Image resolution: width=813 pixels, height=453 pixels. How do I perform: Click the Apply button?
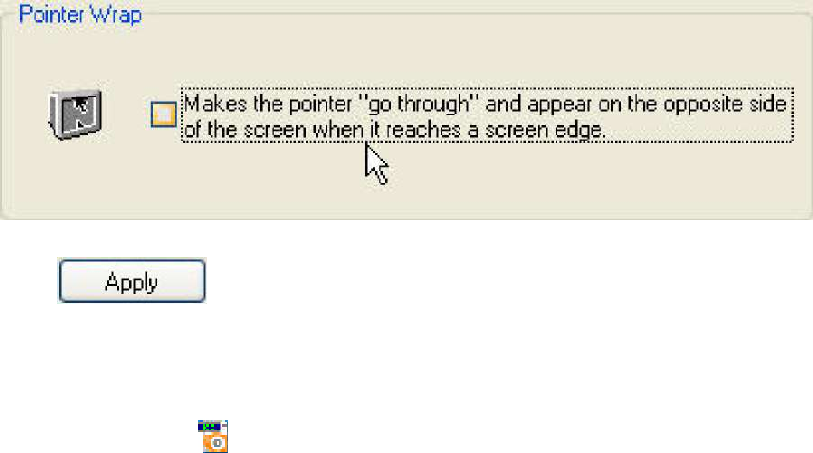(x=132, y=281)
